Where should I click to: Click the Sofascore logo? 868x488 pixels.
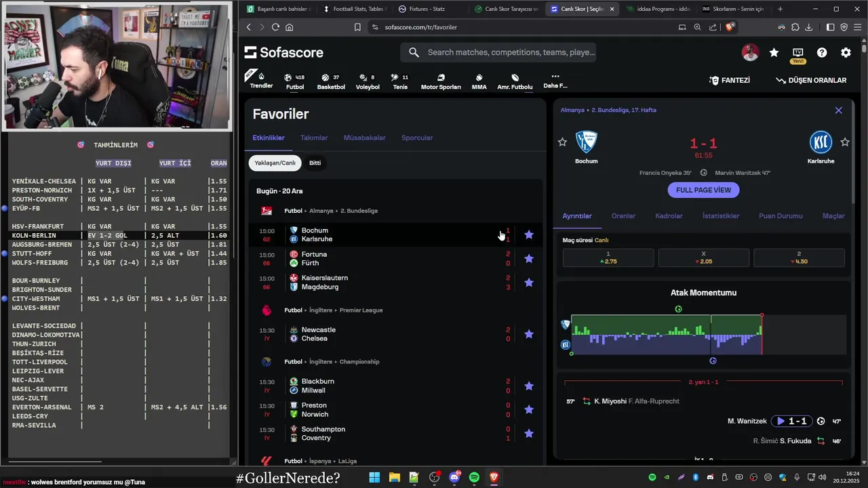(284, 52)
